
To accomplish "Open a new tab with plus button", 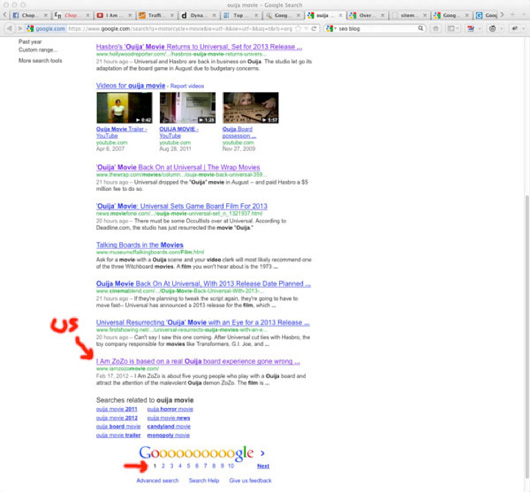I will (x=512, y=15).
